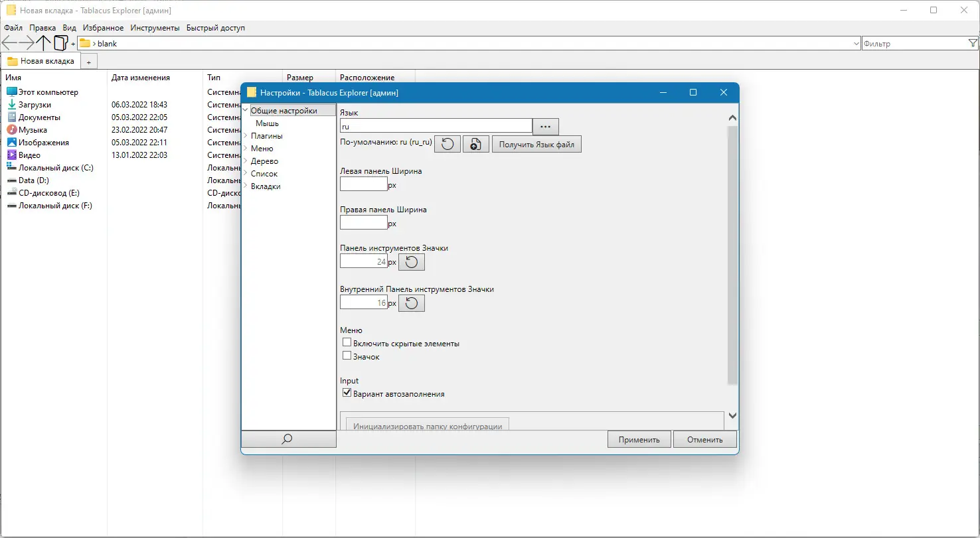Expand the Плагины tree node
Screen dimensions: 980x538
(x=246, y=136)
